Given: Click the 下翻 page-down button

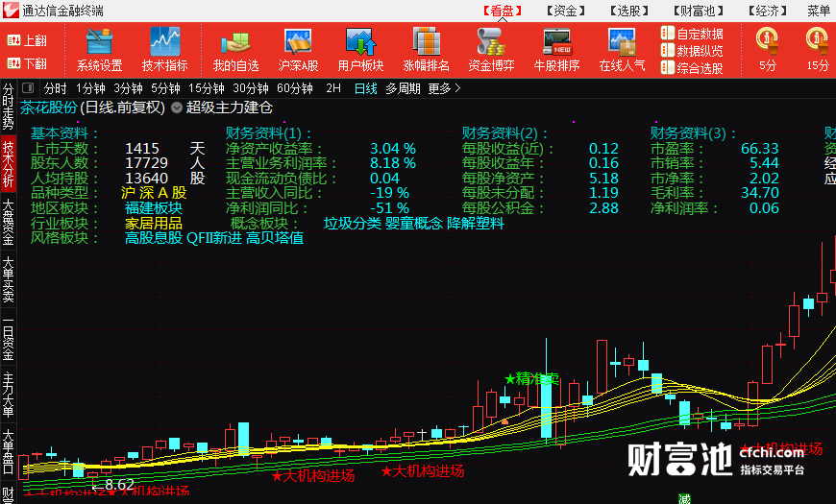Looking at the screenshot, I should pyautogui.click(x=27, y=64).
